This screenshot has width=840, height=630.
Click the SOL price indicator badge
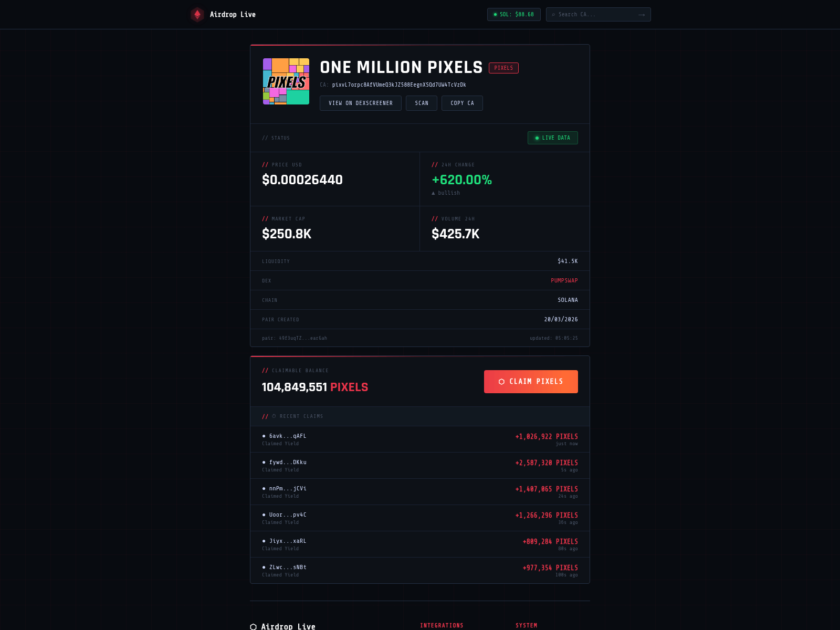[513, 15]
